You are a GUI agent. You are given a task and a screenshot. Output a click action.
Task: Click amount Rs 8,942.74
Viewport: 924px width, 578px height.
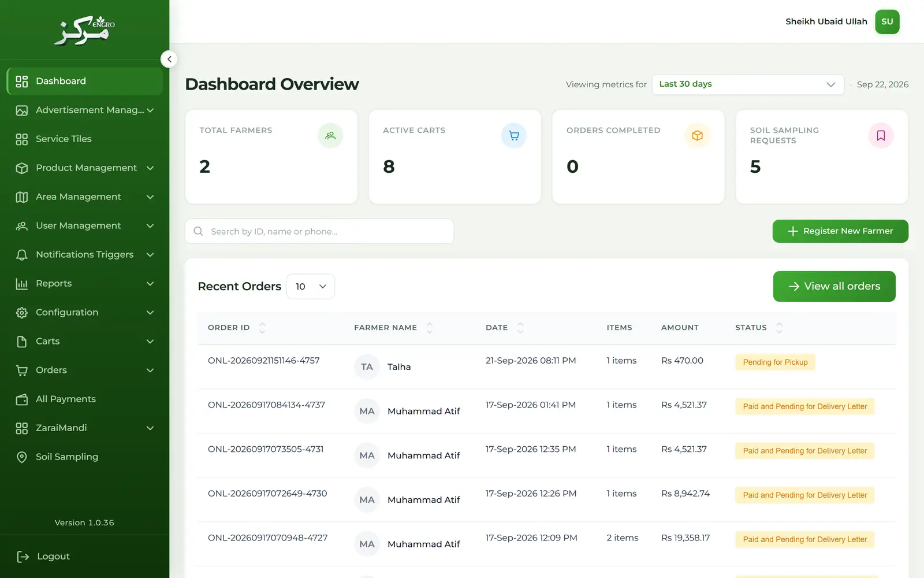click(685, 494)
